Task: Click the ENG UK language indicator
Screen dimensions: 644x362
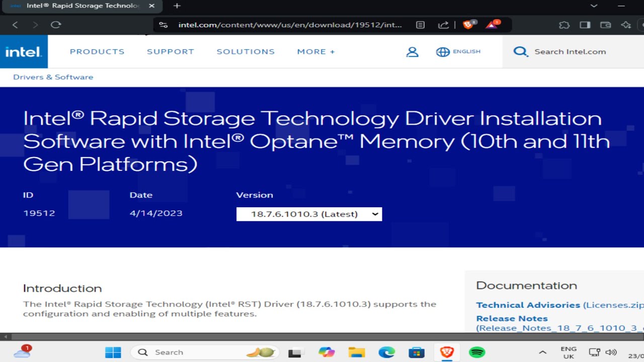Action: coord(569,352)
